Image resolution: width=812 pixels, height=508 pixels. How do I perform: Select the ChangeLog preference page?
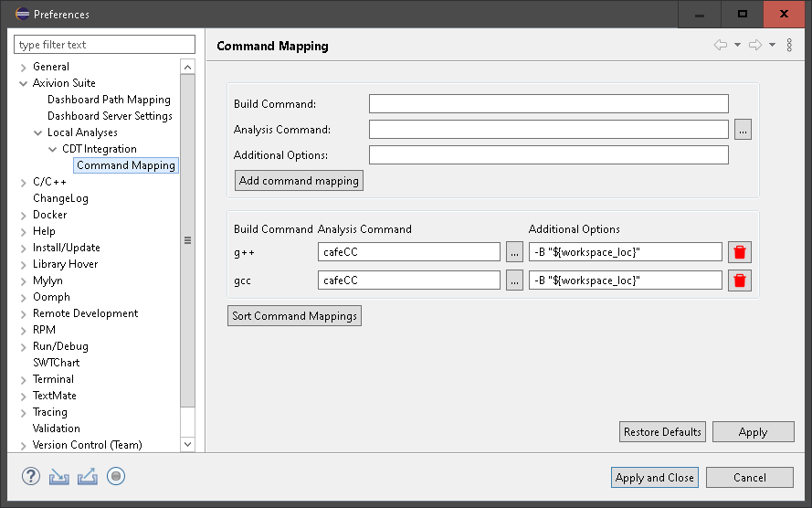click(x=60, y=198)
